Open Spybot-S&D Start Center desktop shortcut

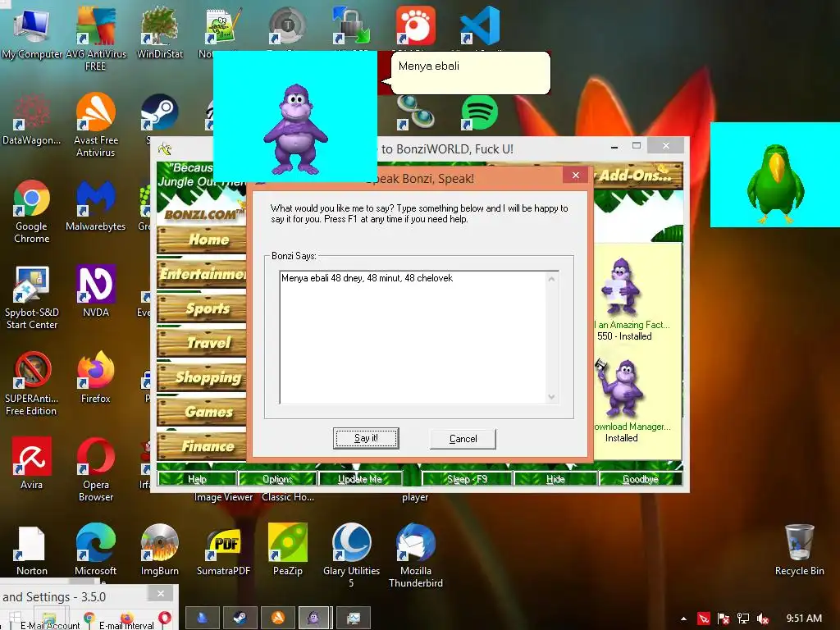coord(32,297)
